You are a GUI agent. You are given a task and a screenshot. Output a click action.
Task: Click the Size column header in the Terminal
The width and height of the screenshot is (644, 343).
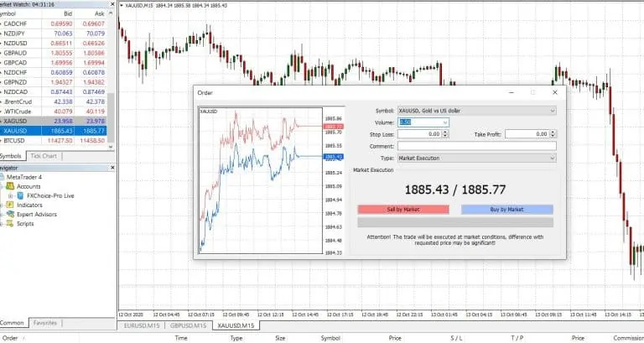coord(280,338)
